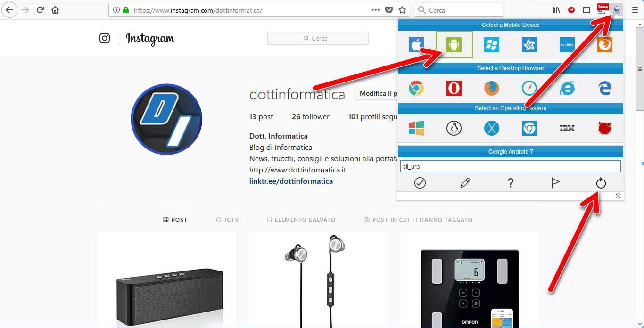Choose the Windows Phone mobile device
644x328 pixels.
click(x=491, y=45)
